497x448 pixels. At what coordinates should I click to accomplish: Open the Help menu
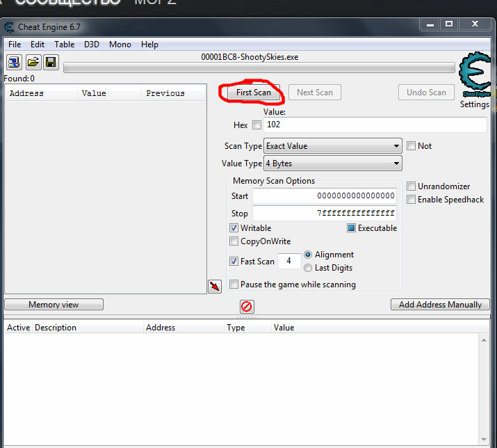149,45
